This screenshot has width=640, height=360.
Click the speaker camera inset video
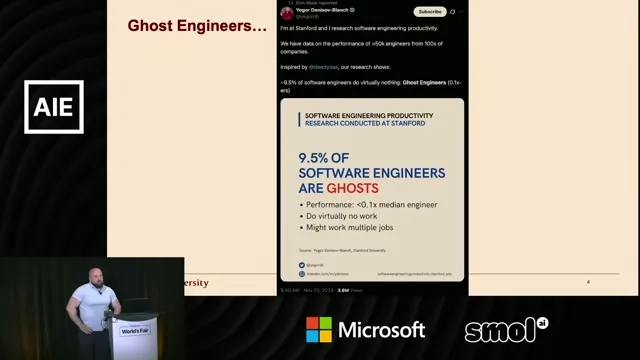(92, 309)
